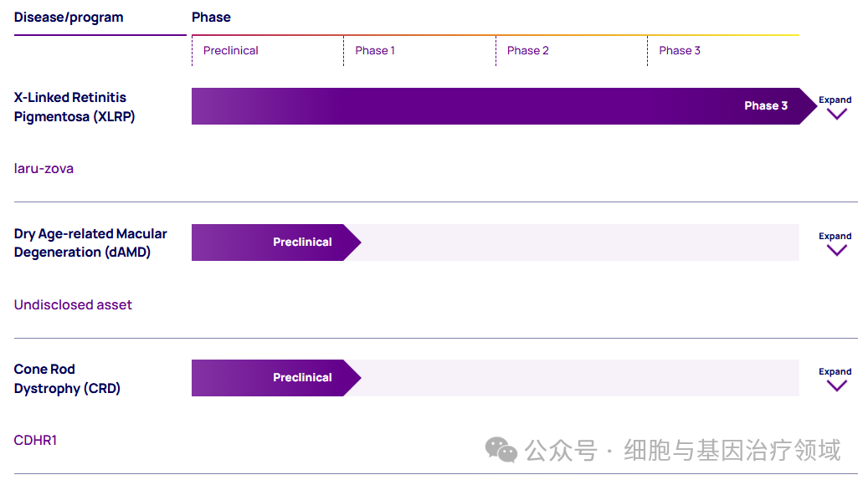Click the CRD Preclinical progress arrow
This screenshot has width=868, height=485.
[x=276, y=378]
